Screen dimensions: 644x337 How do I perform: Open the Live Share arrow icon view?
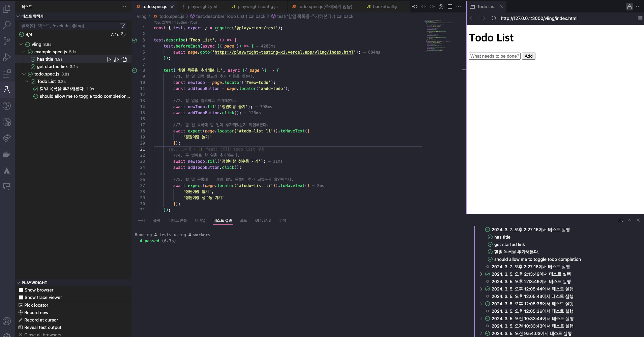pyautogui.click(x=7, y=138)
